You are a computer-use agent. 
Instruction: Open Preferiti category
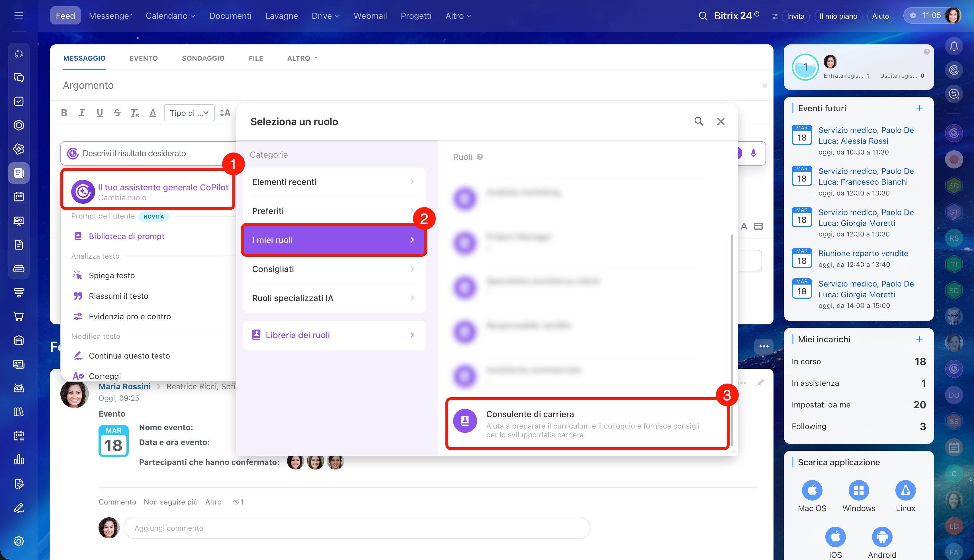point(334,211)
